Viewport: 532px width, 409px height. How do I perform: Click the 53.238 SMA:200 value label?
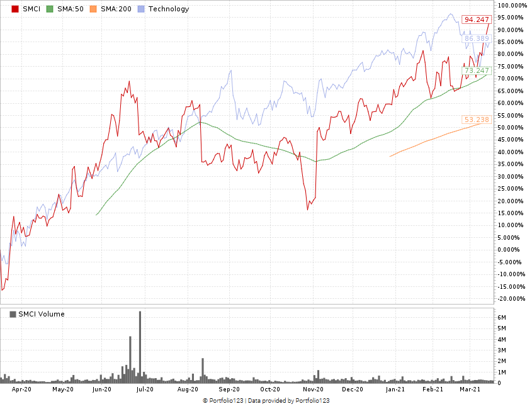tap(477, 120)
